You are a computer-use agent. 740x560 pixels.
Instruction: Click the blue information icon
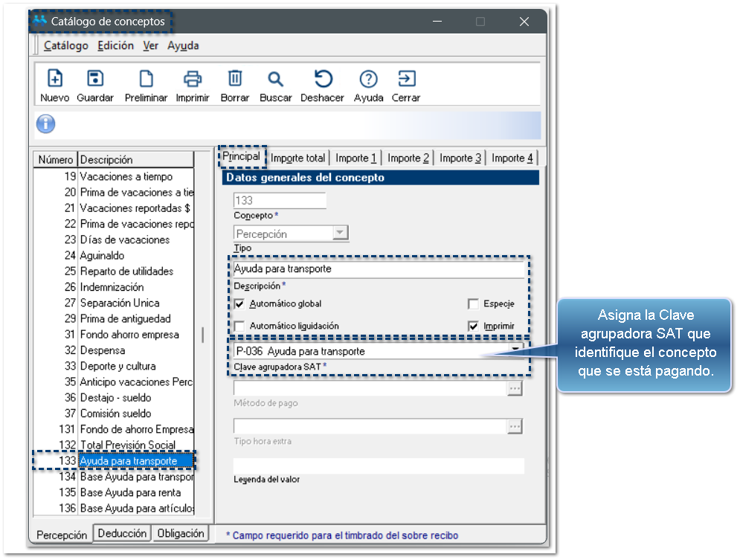(x=46, y=124)
